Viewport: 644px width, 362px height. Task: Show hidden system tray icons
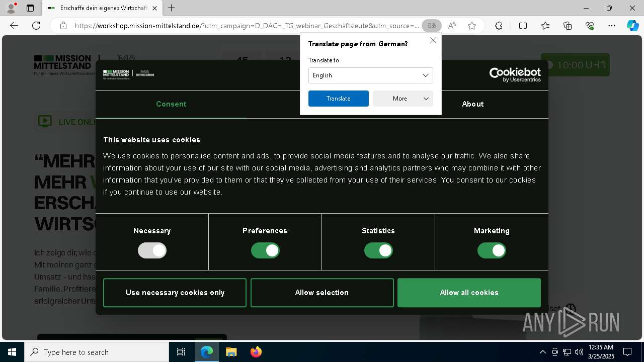click(x=542, y=352)
